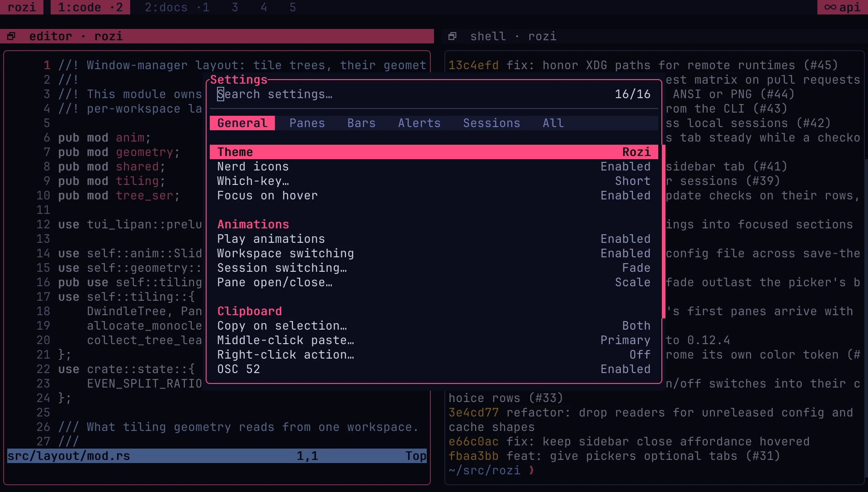Viewport: 868px width, 492px height.
Task: Click the rozi session label
Action: (x=22, y=7)
